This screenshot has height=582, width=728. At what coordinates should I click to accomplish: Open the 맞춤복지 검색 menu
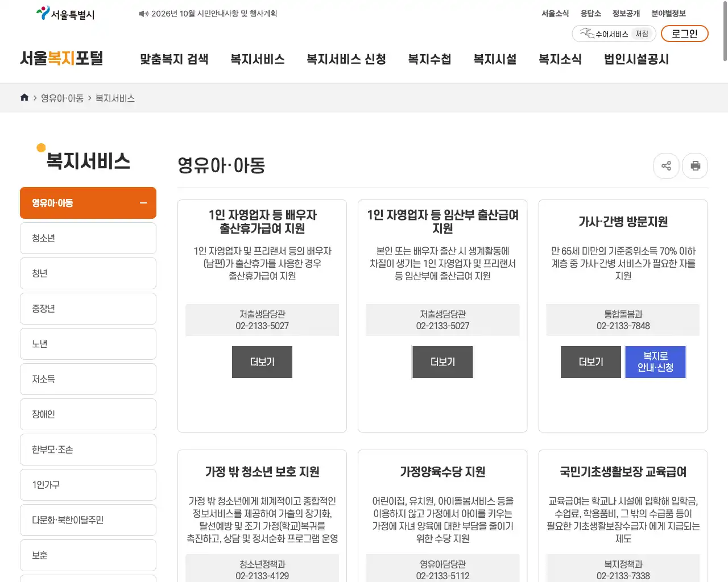click(174, 59)
